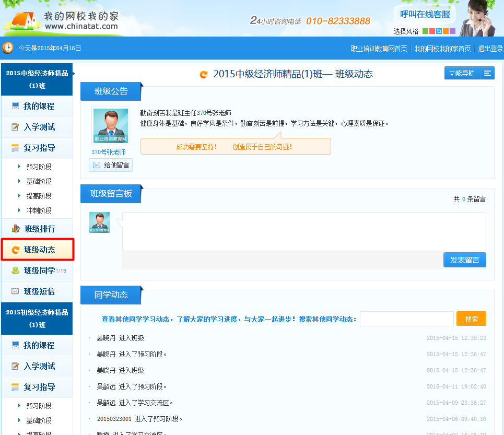Focus the classmate activity search field
504x435 pixels.
[x=406, y=319]
